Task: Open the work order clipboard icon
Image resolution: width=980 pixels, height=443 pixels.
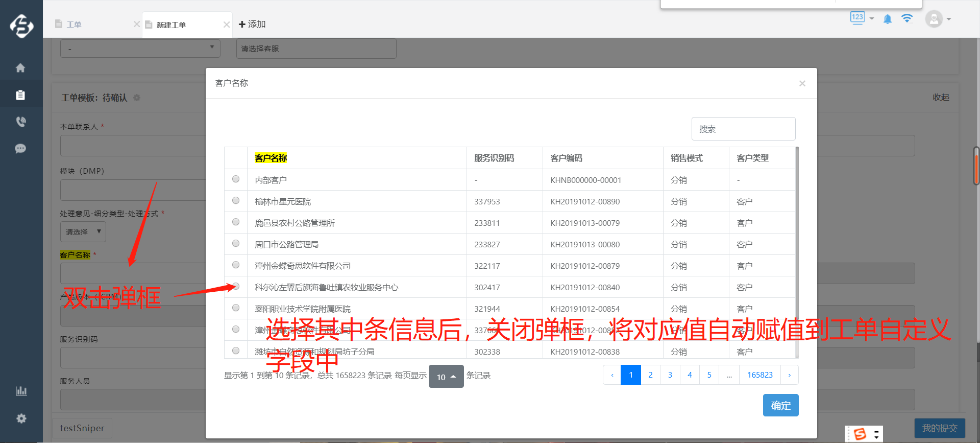Action: [20, 95]
